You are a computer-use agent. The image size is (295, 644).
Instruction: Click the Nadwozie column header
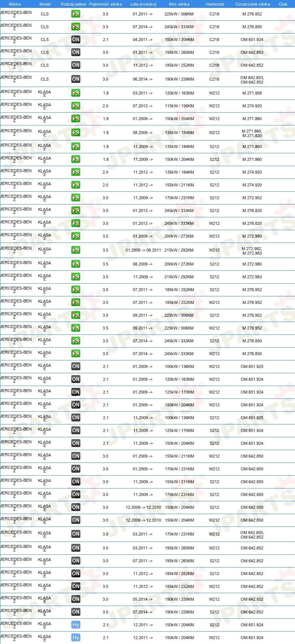[x=215, y=4]
